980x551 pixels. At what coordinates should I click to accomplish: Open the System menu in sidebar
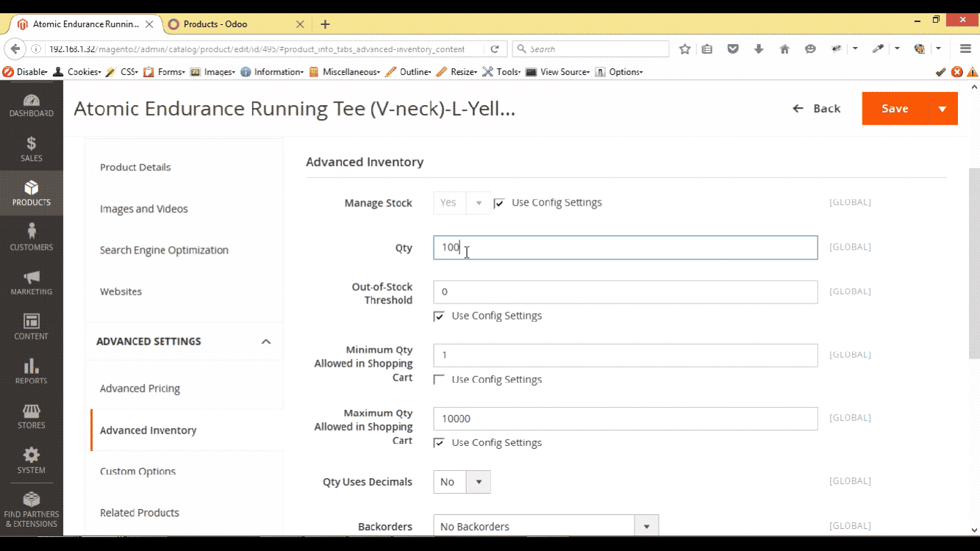[x=31, y=461]
